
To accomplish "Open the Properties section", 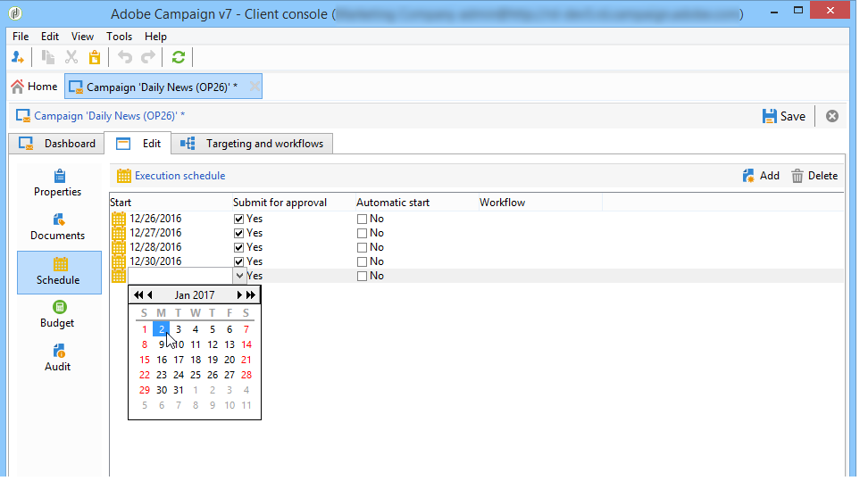I will (57, 184).
